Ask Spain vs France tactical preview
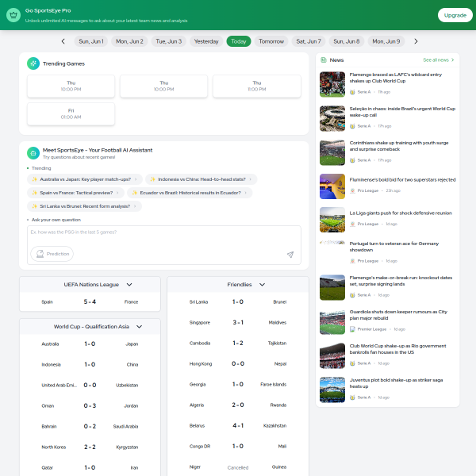This screenshot has width=476, height=476. point(75,193)
